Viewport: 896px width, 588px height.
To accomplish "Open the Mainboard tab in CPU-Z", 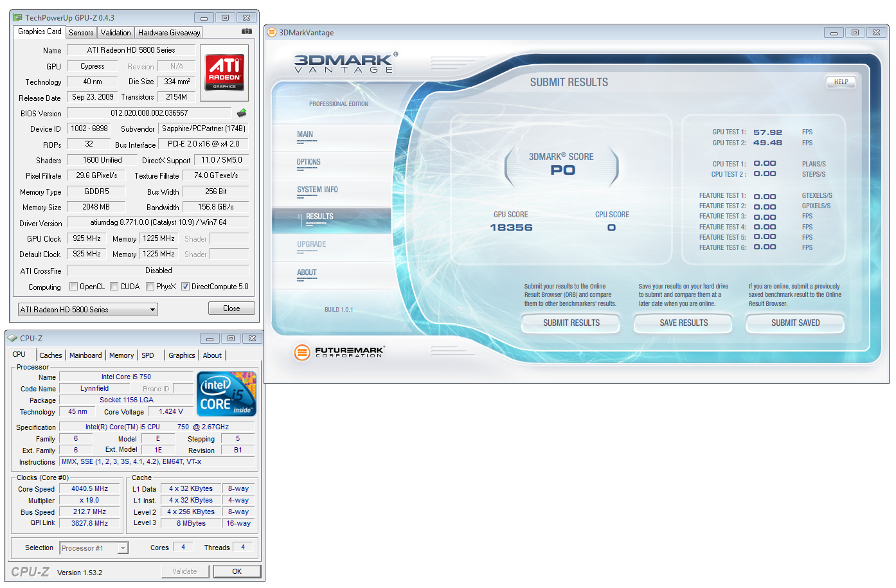I will point(85,355).
